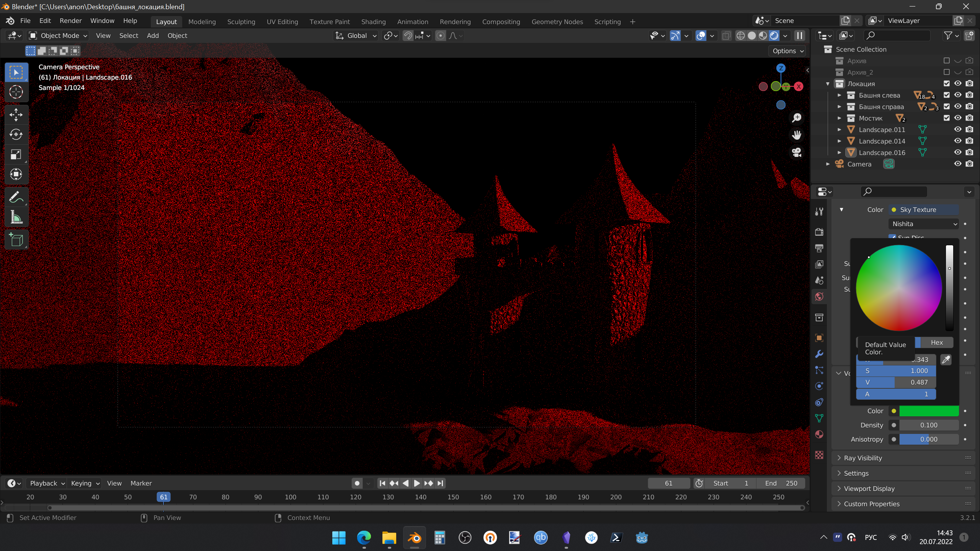Select the Measure ruler tool
980x551 pixels.
pos(16,217)
